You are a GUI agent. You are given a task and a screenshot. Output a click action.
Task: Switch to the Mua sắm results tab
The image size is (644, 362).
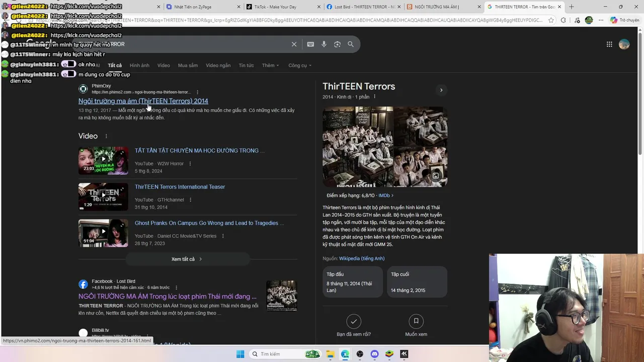point(188,65)
